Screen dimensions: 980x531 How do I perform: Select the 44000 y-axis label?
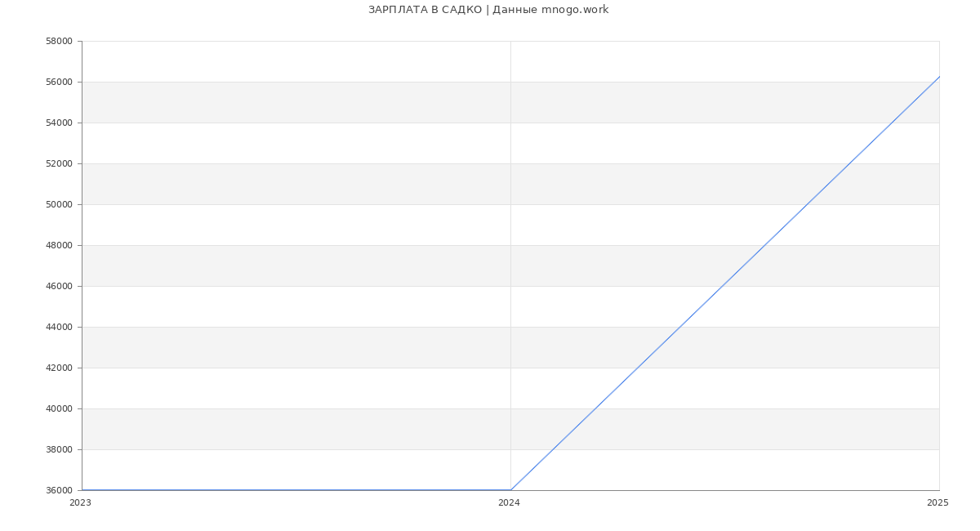tap(59, 327)
